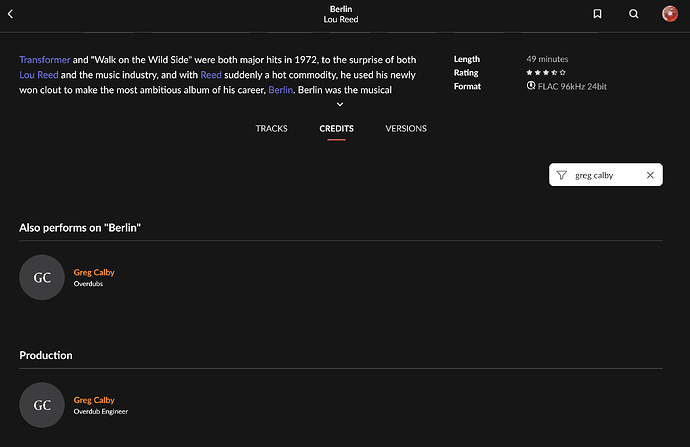This screenshot has height=447, width=690.
Task: Open Greg Calby in Production section
Action: click(94, 400)
